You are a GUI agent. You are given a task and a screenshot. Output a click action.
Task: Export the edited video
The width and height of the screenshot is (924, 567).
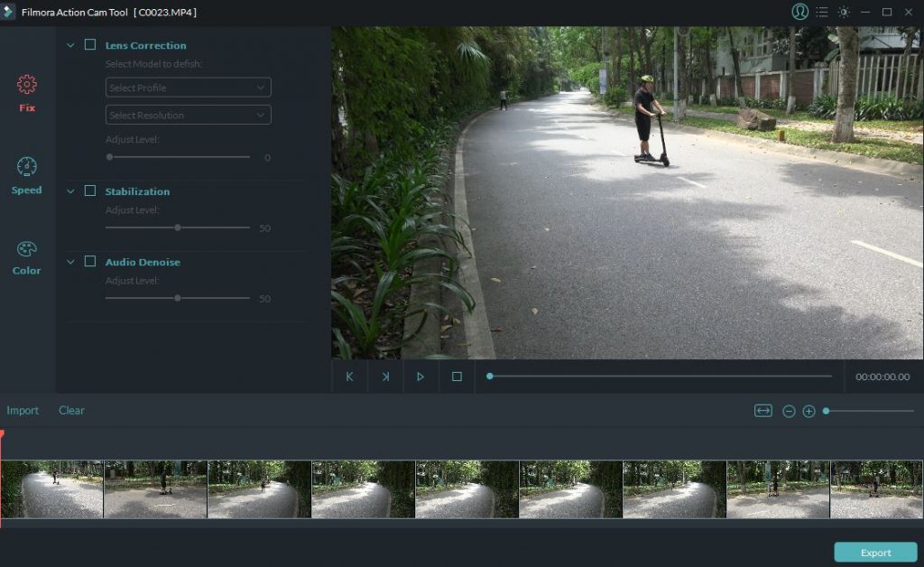click(874, 552)
